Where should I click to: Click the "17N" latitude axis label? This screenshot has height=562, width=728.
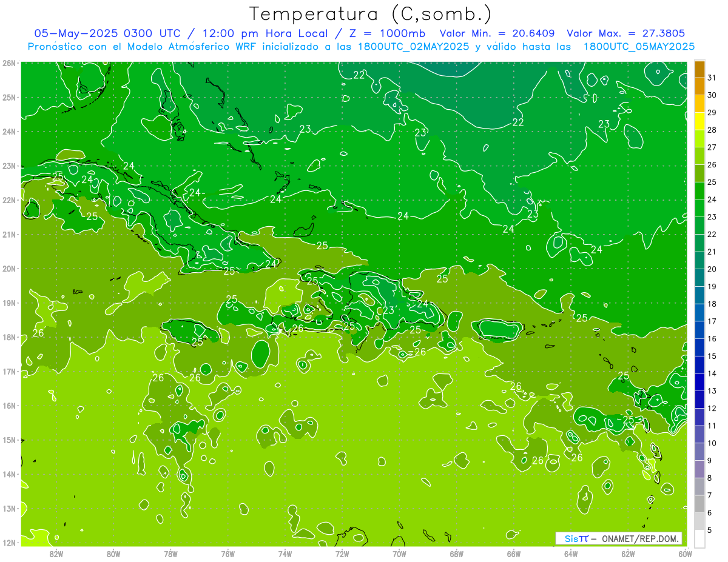(9, 371)
